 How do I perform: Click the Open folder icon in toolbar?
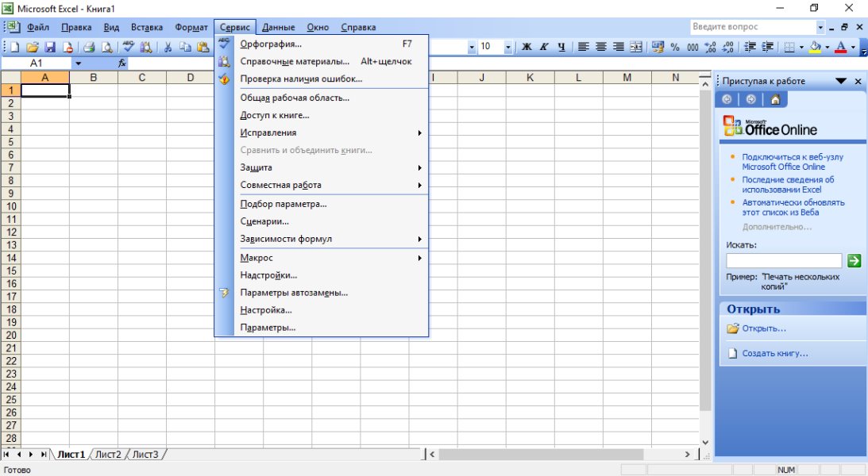pos(33,48)
